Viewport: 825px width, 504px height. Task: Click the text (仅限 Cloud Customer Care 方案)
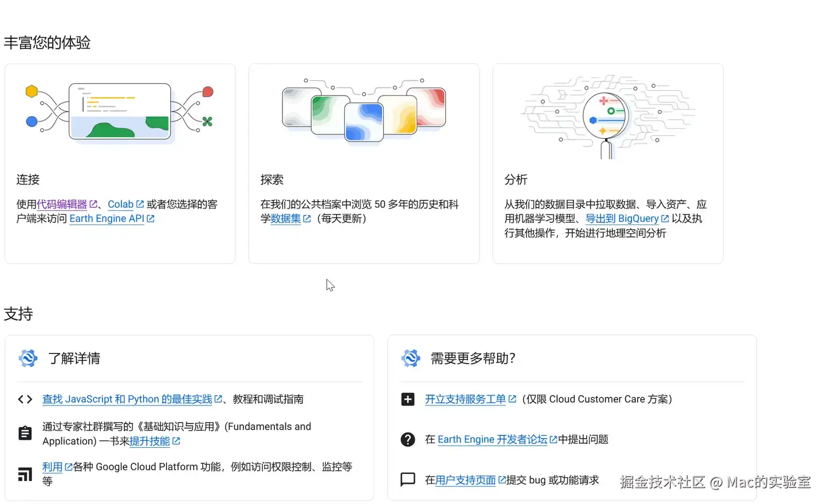coord(597,399)
